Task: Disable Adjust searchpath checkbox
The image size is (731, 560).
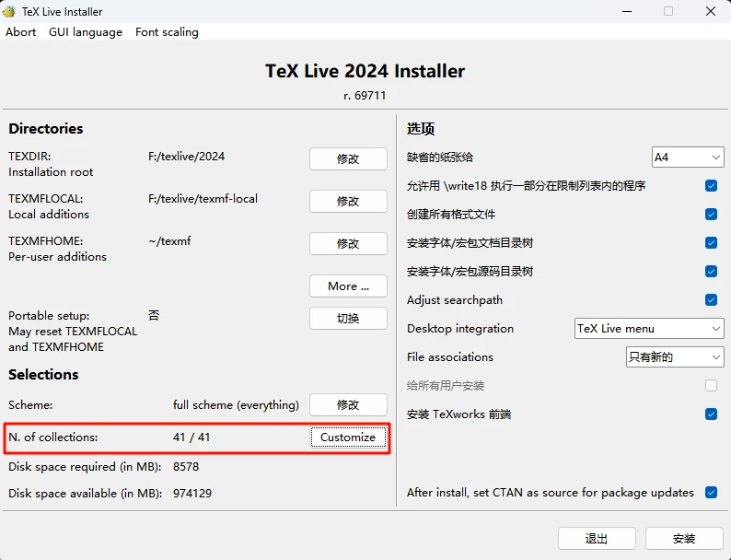Action: click(711, 299)
